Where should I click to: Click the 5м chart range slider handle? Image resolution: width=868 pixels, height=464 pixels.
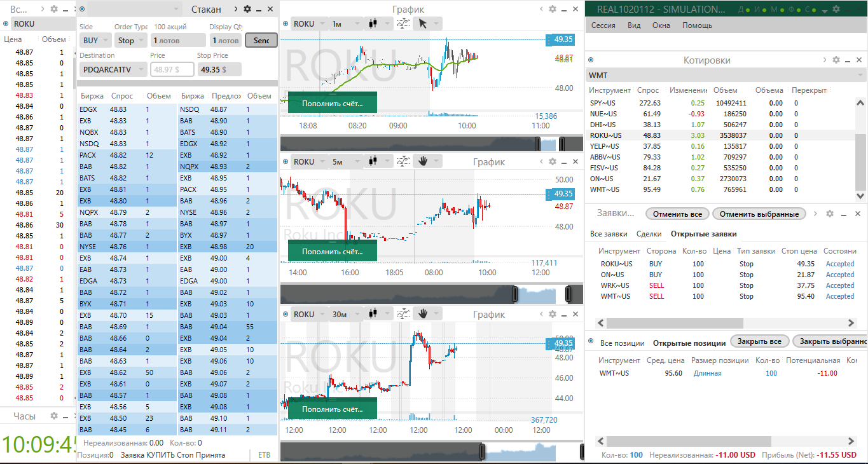(x=516, y=294)
